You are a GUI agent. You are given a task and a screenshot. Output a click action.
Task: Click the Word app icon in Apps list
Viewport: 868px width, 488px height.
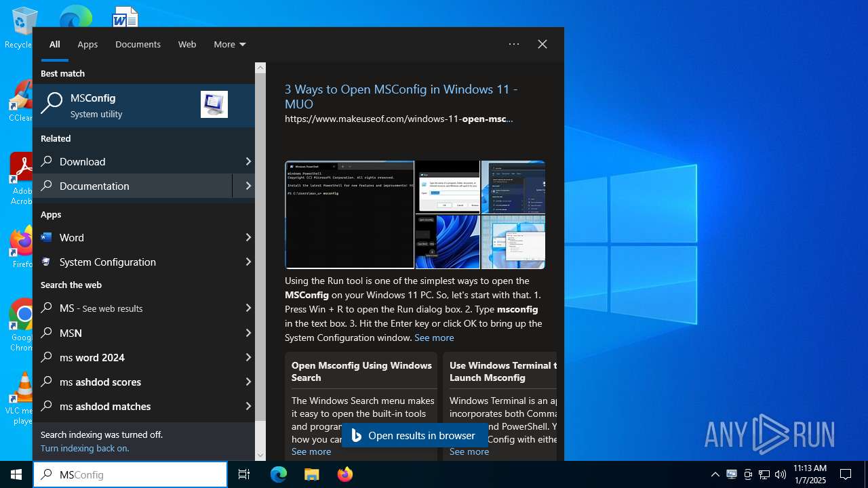(46, 238)
